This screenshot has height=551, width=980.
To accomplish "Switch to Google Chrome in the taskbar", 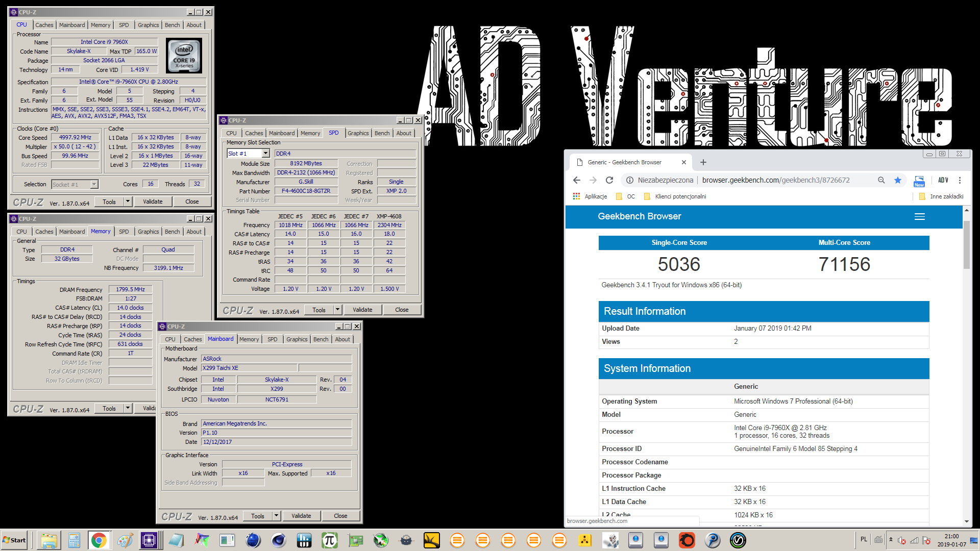I will [x=99, y=540].
